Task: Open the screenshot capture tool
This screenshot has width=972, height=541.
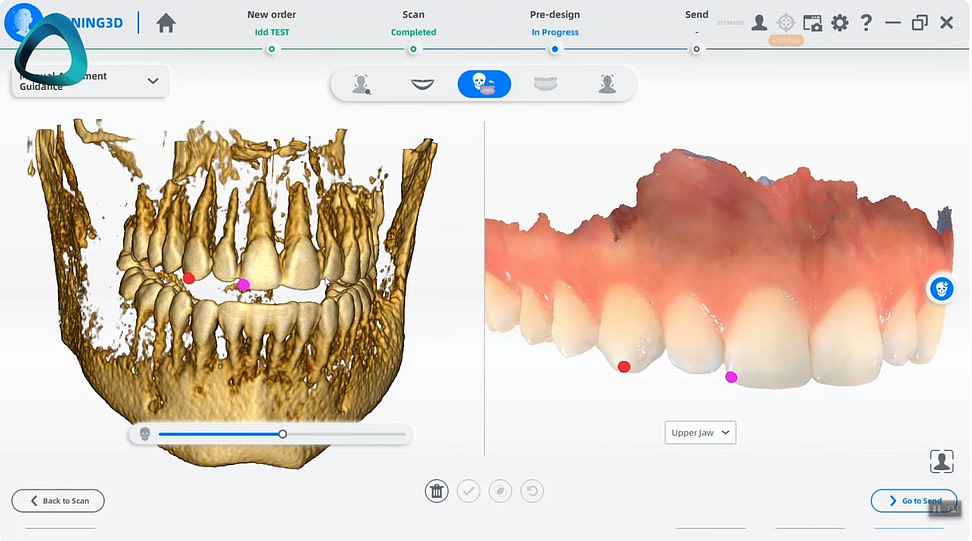Action: tap(812, 23)
